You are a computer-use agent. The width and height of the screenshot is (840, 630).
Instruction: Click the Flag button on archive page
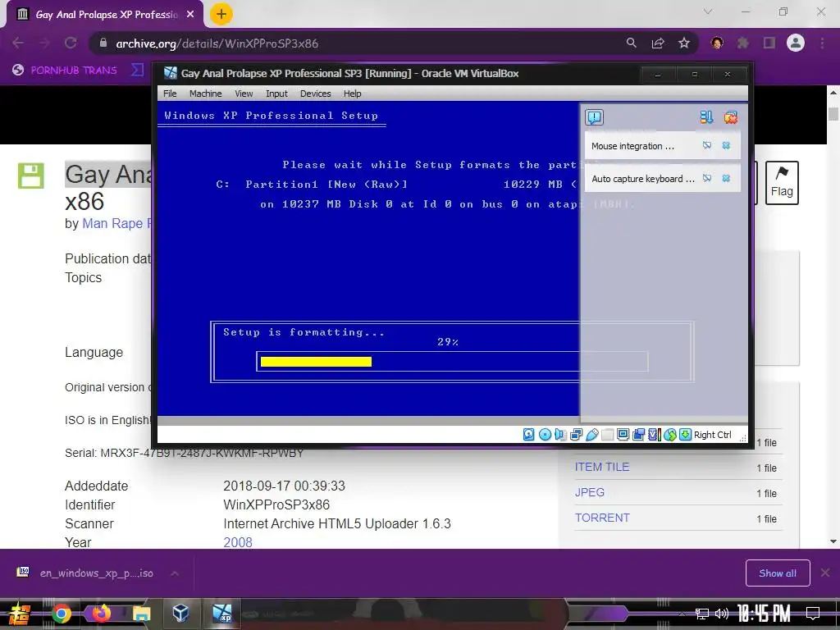[782, 183]
